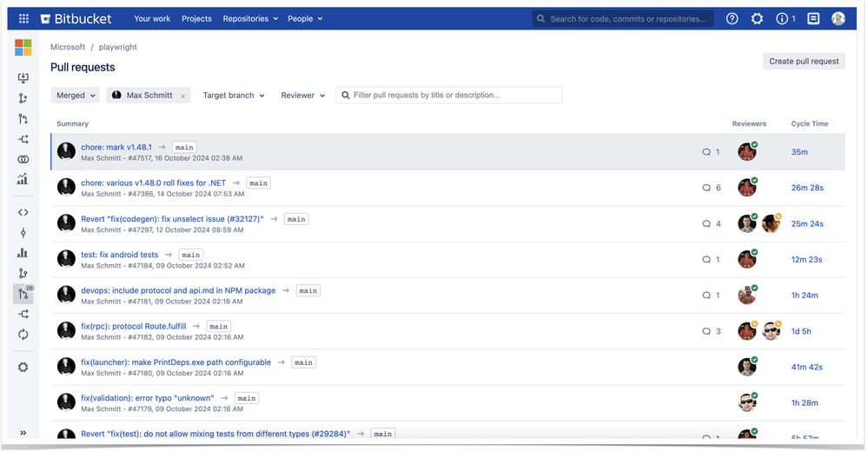Open the Reviewer filter dropdown
868x452 pixels.
(303, 96)
